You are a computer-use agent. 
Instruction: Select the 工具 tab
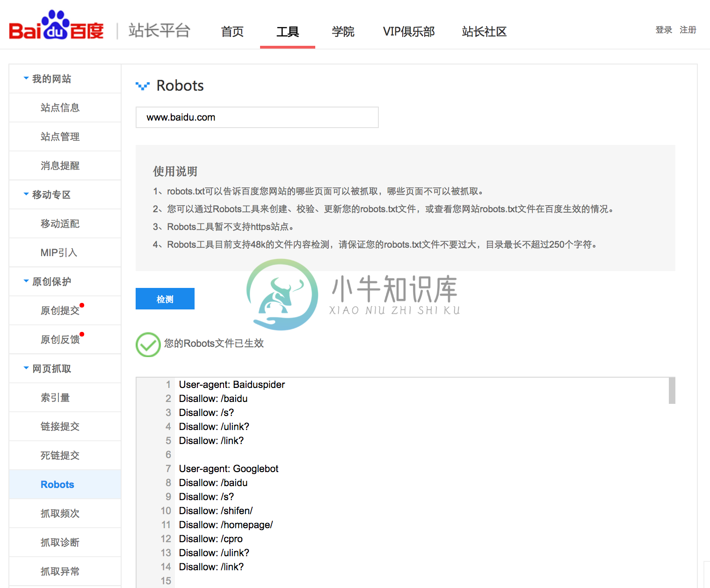click(x=288, y=31)
